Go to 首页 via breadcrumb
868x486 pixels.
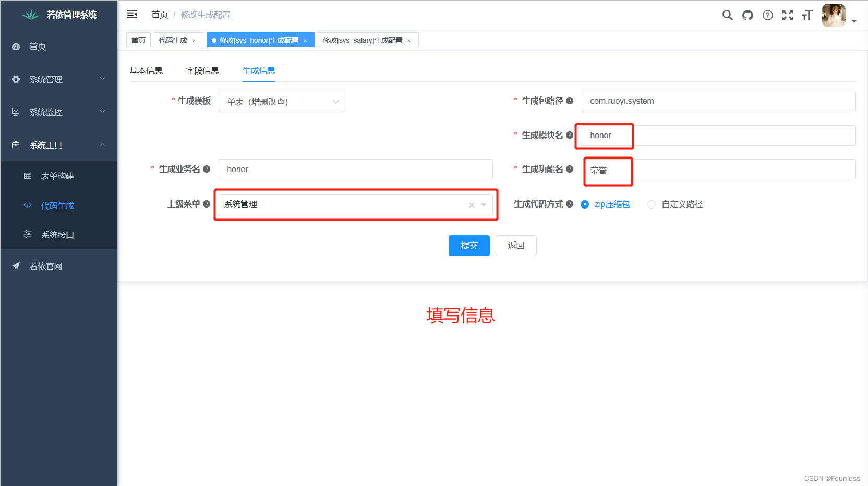(x=160, y=15)
